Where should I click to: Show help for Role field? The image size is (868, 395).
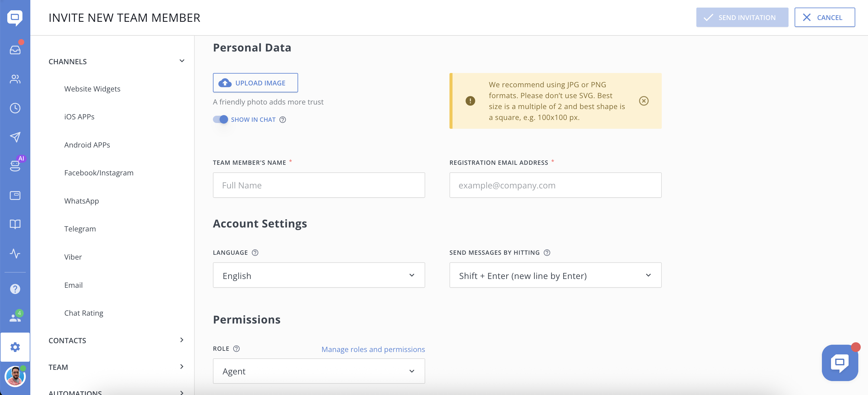(x=237, y=349)
